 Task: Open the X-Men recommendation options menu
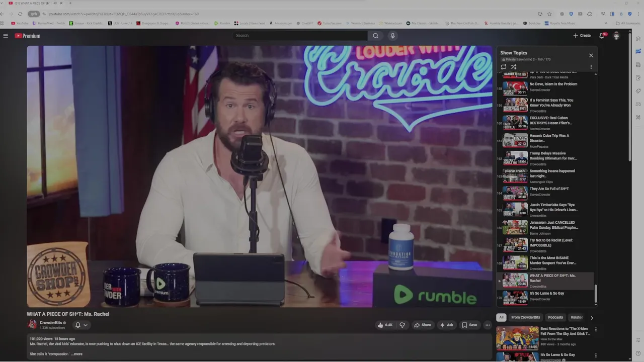click(596, 330)
